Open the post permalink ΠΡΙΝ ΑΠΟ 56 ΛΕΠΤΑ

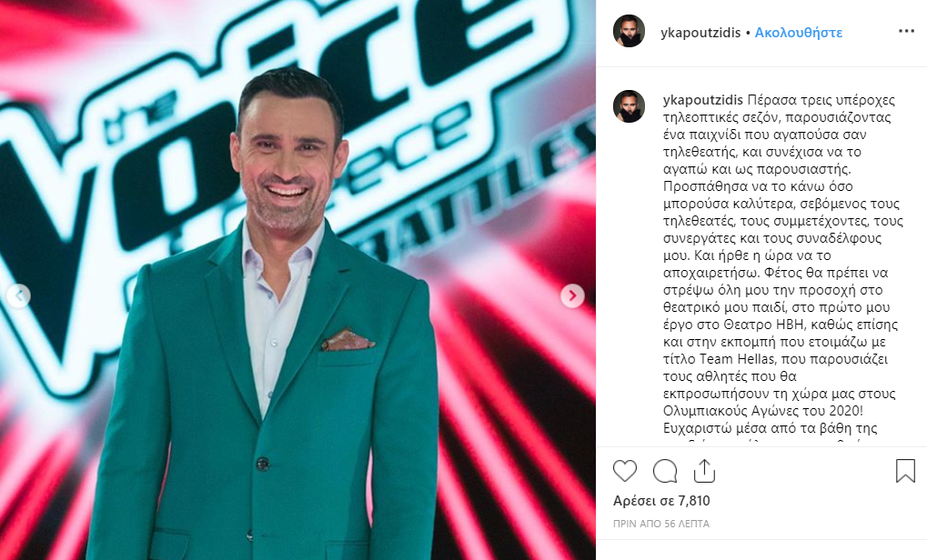(x=661, y=524)
